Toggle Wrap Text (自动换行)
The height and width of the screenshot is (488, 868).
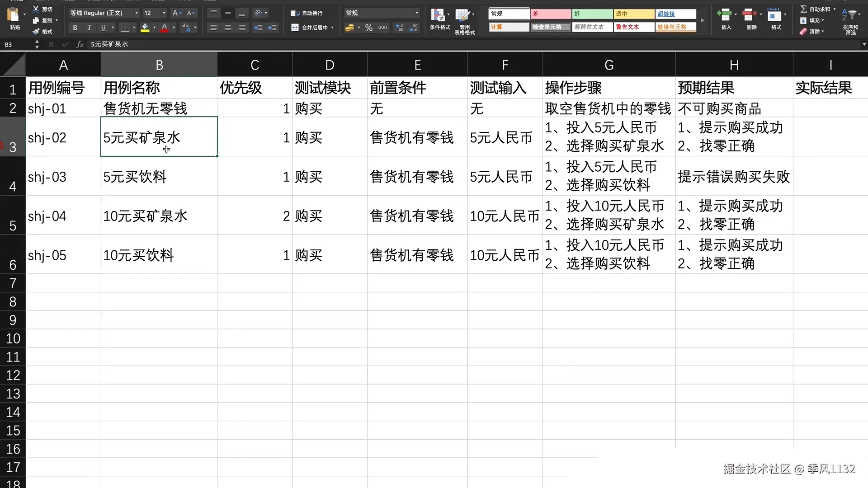click(x=307, y=13)
